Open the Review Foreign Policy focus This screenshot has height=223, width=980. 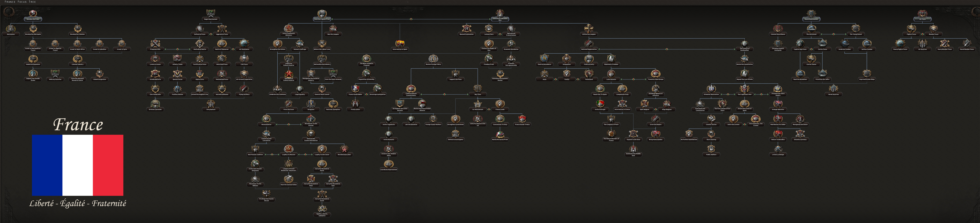click(433, 60)
